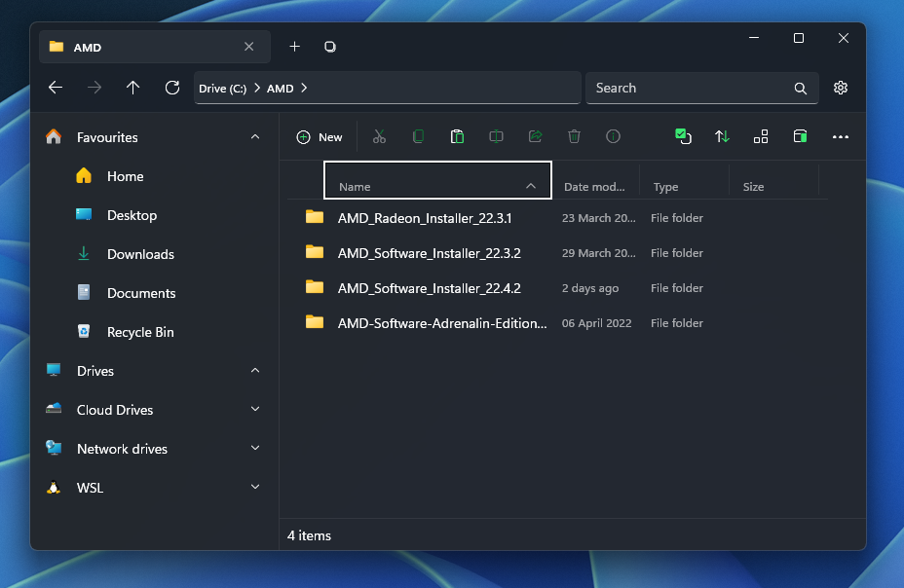904x588 pixels.
Task: Click folder icon of AMD-Software-Adrenalin-Edition row
Action: [315, 321]
